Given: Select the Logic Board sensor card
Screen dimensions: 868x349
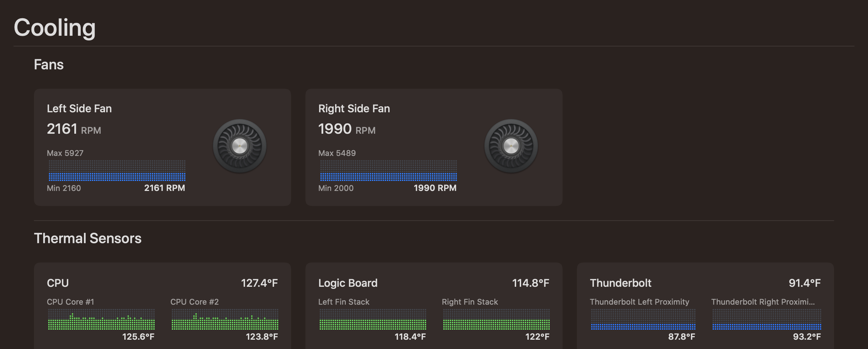Looking at the screenshot, I should (x=434, y=308).
